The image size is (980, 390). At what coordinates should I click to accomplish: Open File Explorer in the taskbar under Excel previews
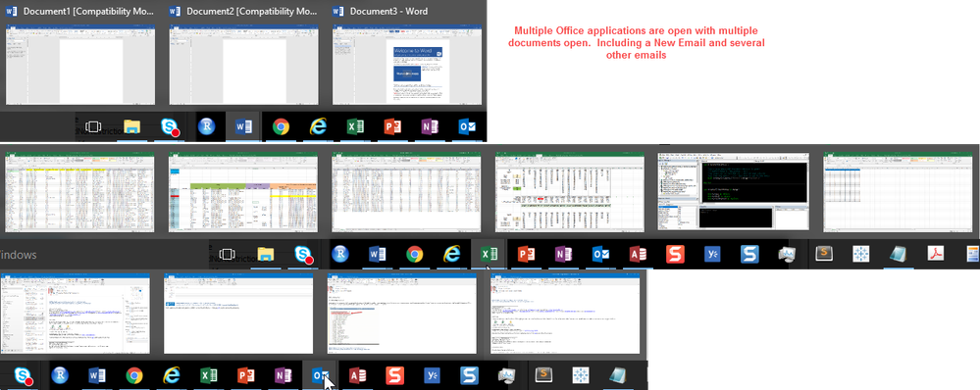(266, 254)
